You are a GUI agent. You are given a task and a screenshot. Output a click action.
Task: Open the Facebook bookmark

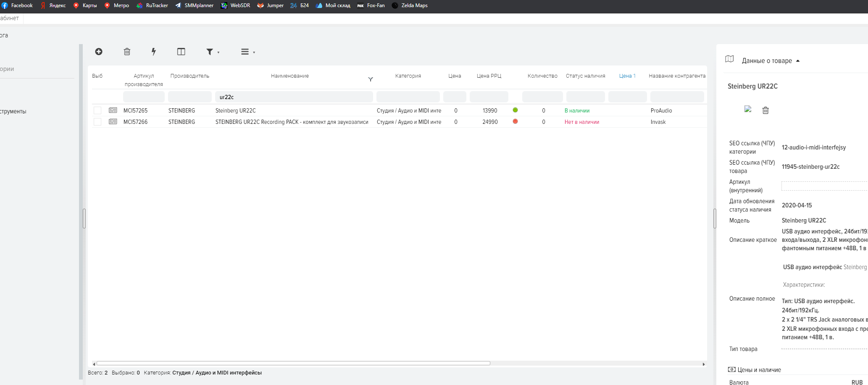coord(17,5)
